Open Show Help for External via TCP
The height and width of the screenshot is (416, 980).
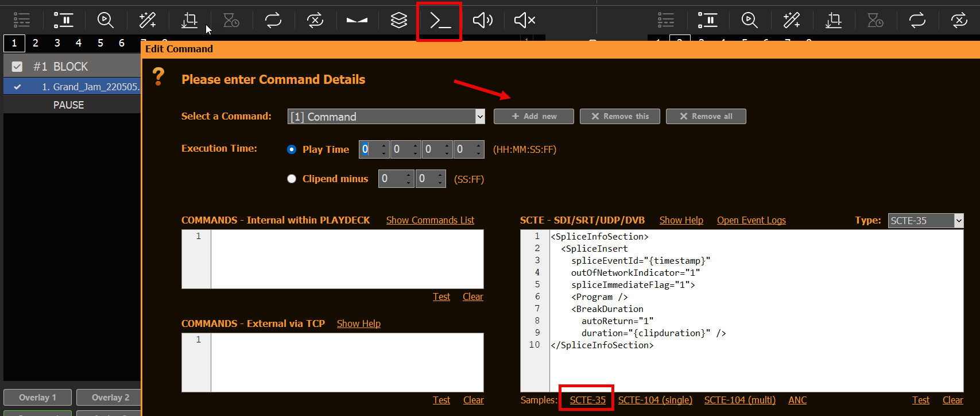coord(359,324)
